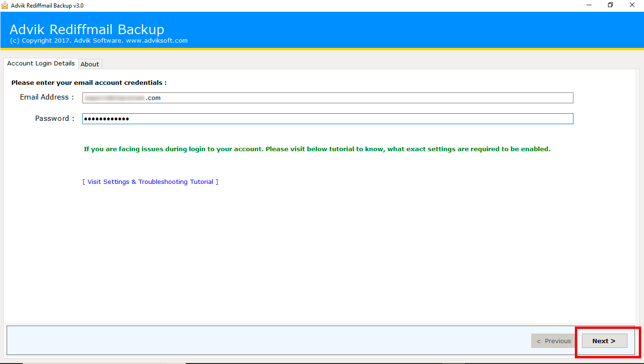Focus the Email Address field
This screenshot has width=644, height=364.
tap(328, 98)
